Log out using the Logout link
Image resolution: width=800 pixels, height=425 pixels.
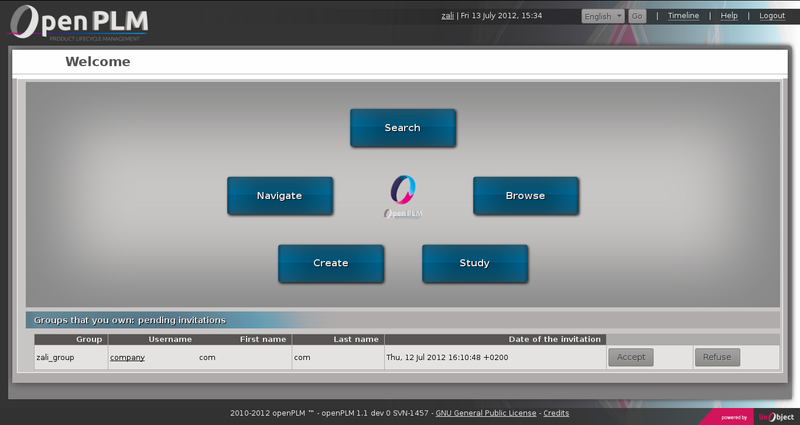tap(771, 16)
